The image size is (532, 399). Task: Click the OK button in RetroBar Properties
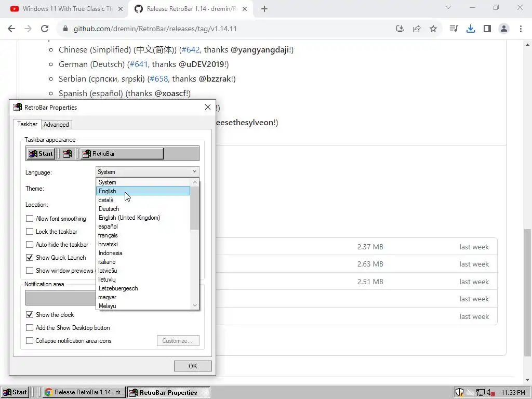click(193, 366)
